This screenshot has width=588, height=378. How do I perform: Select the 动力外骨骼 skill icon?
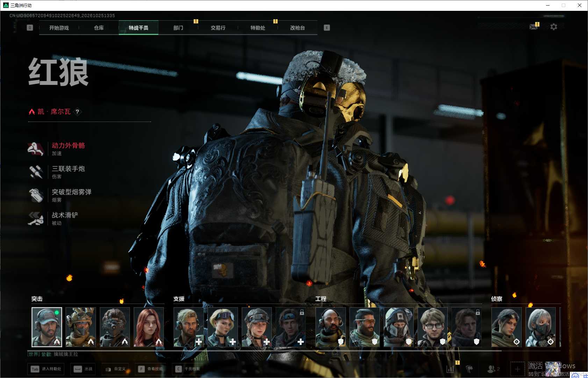coord(36,149)
